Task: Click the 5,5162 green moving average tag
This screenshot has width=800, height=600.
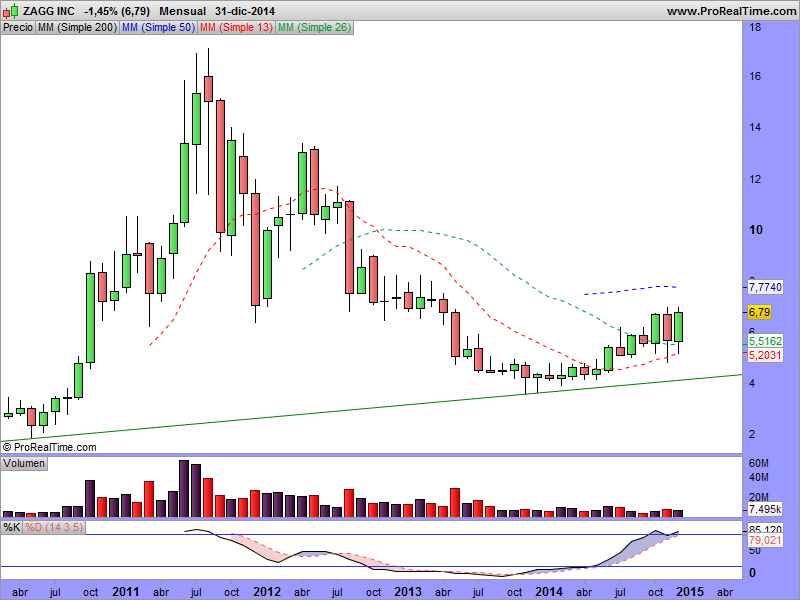Action: (x=765, y=341)
